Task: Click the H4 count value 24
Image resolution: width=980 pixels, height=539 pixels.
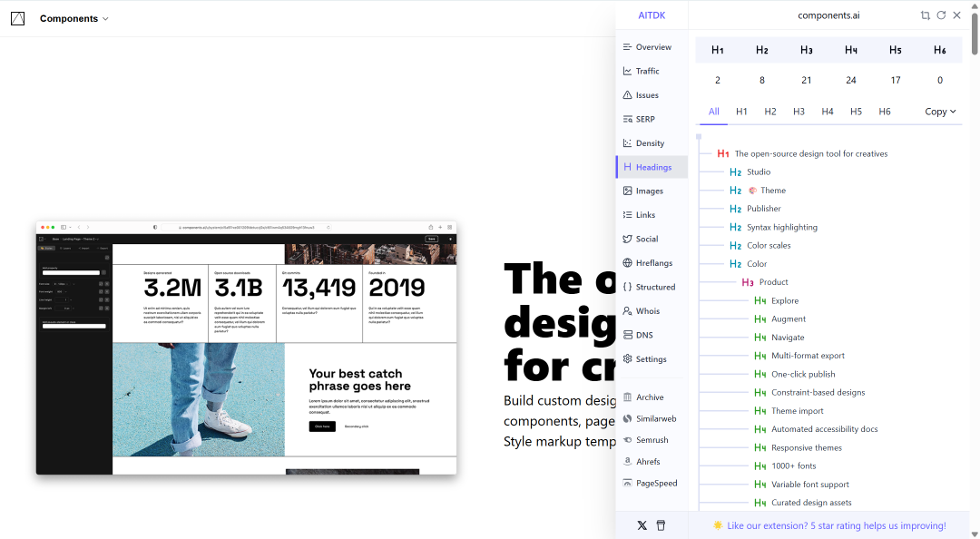Action: pyautogui.click(x=850, y=80)
